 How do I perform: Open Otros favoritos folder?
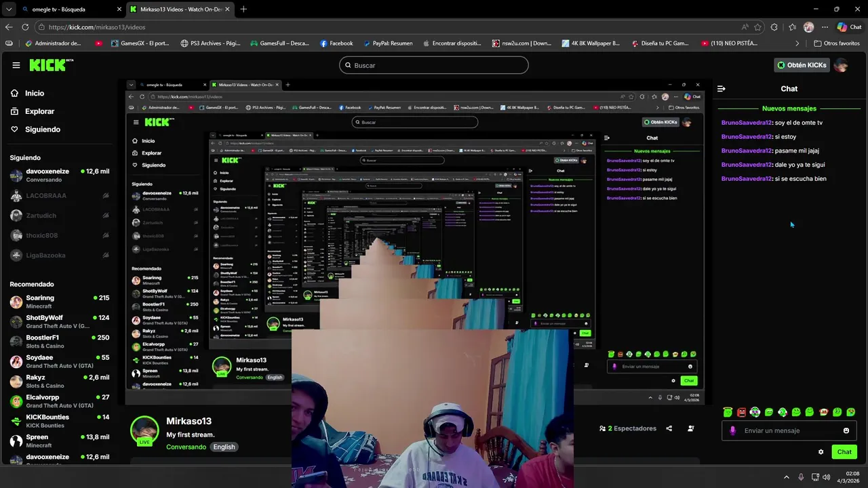837,43
